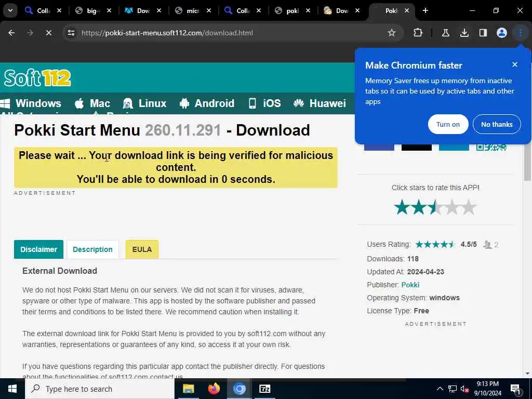This screenshot has height=399, width=532.
Task: Dismiss the Make Chromium faster popup
Action: pos(515,64)
